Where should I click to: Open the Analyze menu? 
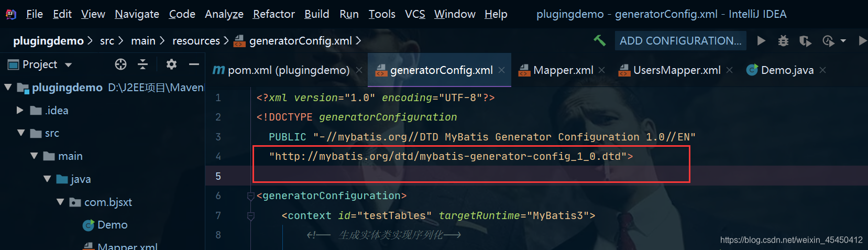(224, 14)
